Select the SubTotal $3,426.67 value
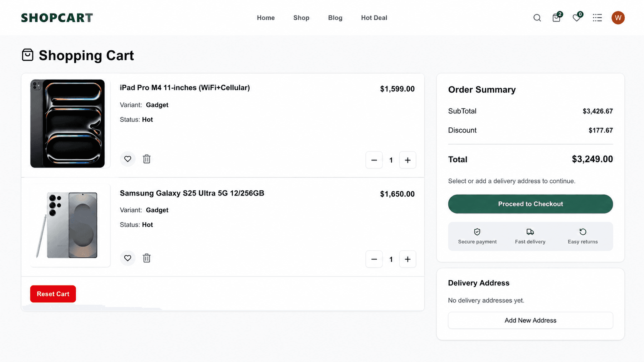This screenshot has width=644, height=362. tap(597, 111)
